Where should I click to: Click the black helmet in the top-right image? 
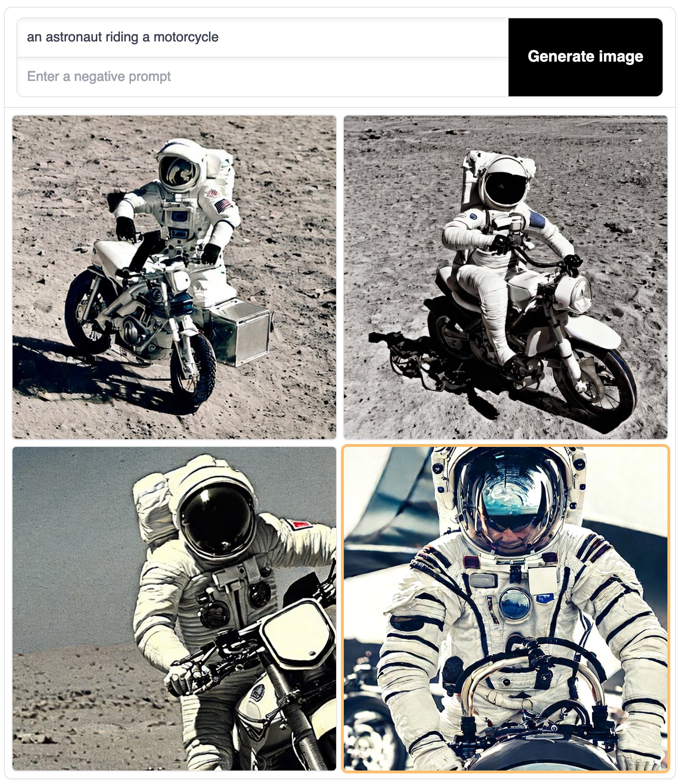click(505, 183)
